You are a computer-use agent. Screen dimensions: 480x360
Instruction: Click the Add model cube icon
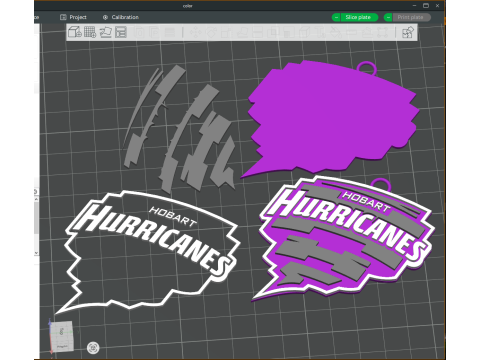pyautogui.click(x=75, y=32)
